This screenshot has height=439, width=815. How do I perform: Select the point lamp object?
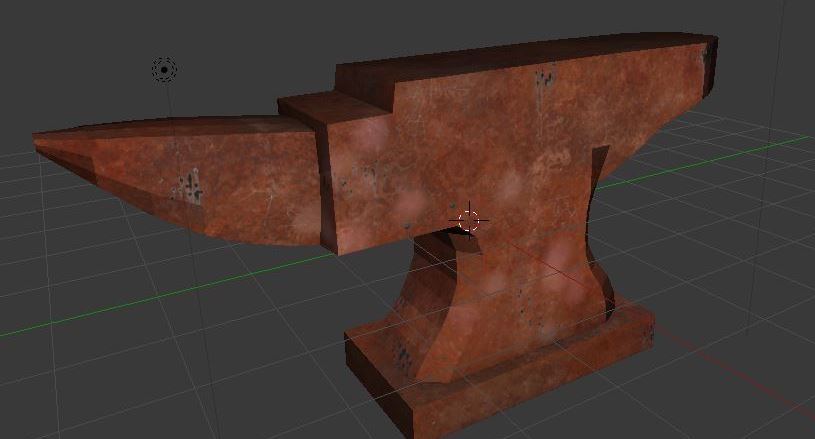point(164,70)
